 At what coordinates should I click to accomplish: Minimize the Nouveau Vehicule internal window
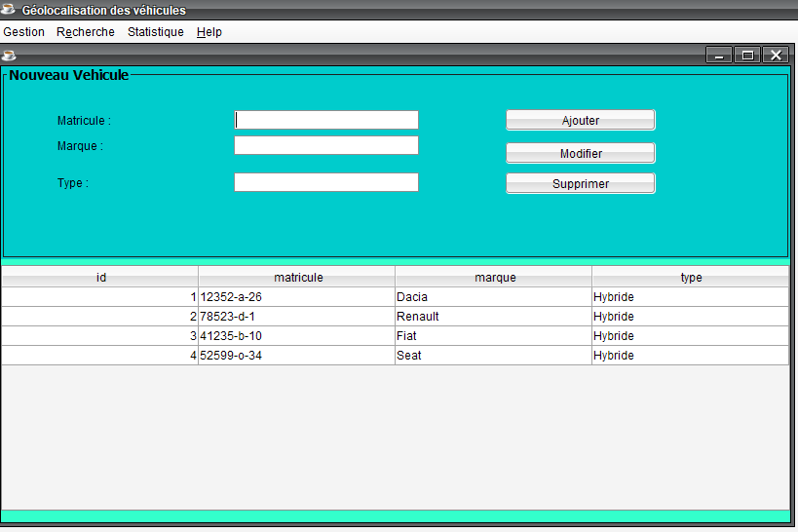click(x=719, y=55)
